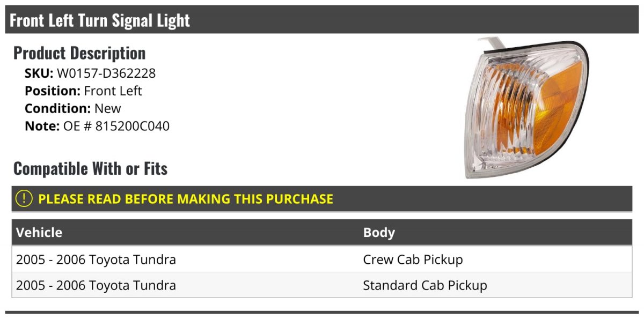Viewport: 644px width, 319px height.
Task: Select the first 2005 - 2006 Toyota Tundra row
Action: point(322,259)
